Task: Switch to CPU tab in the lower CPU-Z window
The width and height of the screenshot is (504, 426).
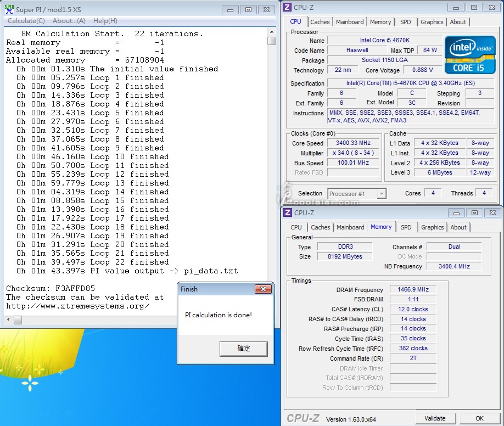Action: click(296, 227)
